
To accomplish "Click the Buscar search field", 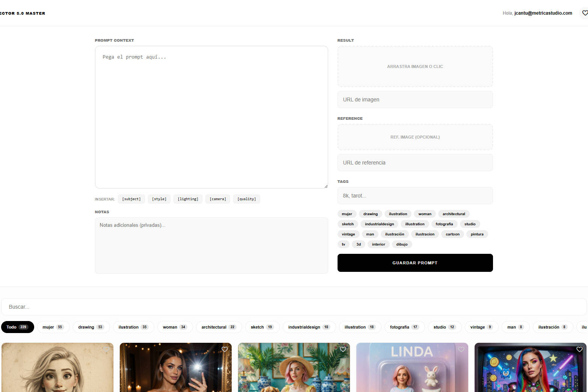I will [x=294, y=307].
